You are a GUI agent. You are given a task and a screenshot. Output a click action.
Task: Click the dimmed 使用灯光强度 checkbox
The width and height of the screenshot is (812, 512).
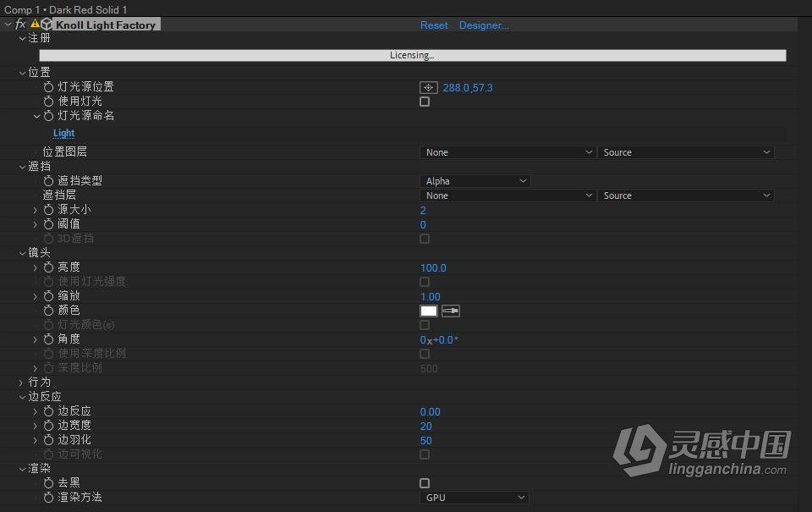point(425,282)
